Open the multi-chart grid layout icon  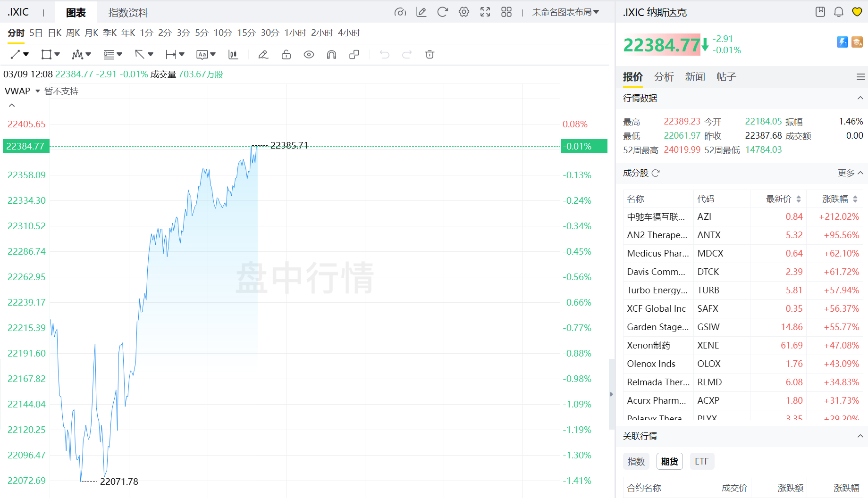tap(506, 12)
